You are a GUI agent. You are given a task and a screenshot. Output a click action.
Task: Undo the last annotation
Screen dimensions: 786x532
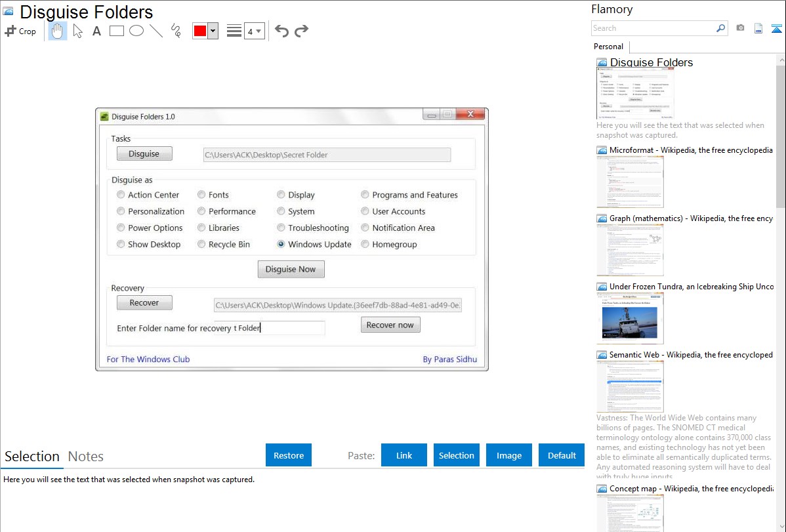coord(281,31)
